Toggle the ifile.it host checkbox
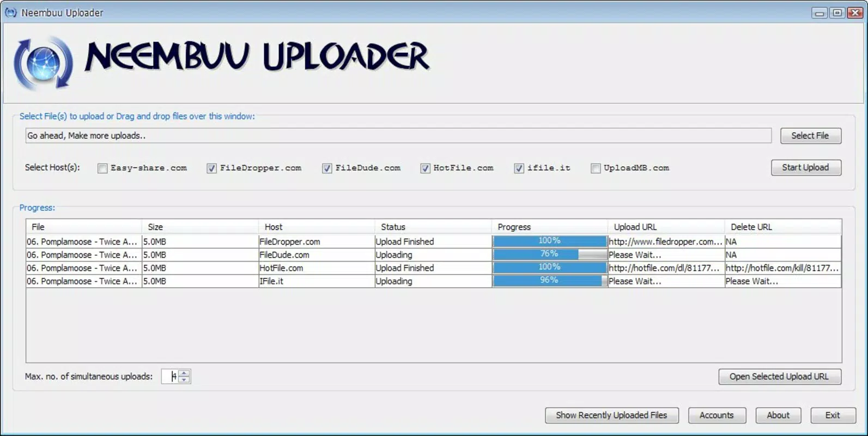Screen dimensions: 868x436 pos(519,168)
